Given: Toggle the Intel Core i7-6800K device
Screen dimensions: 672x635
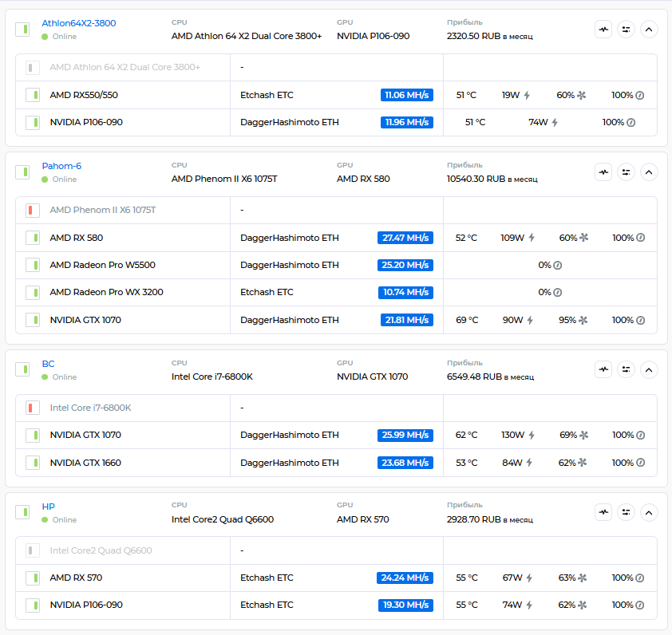Looking at the screenshot, I should click(x=33, y=408).
